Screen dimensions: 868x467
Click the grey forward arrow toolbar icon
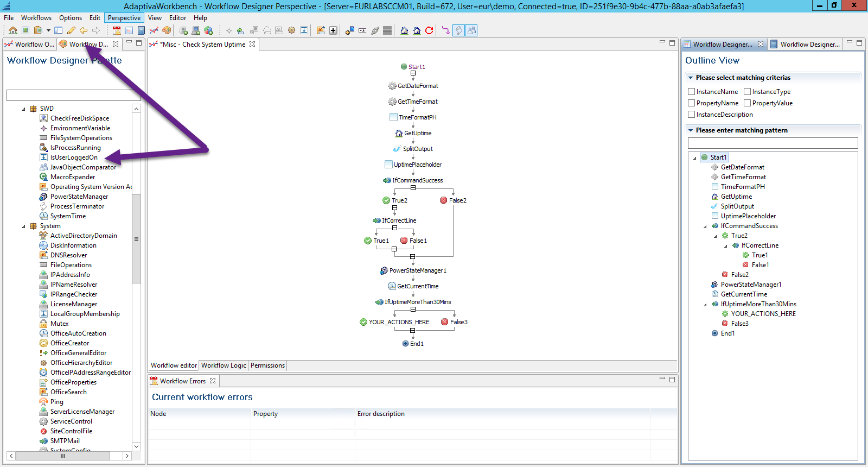(x=96, y=30)
